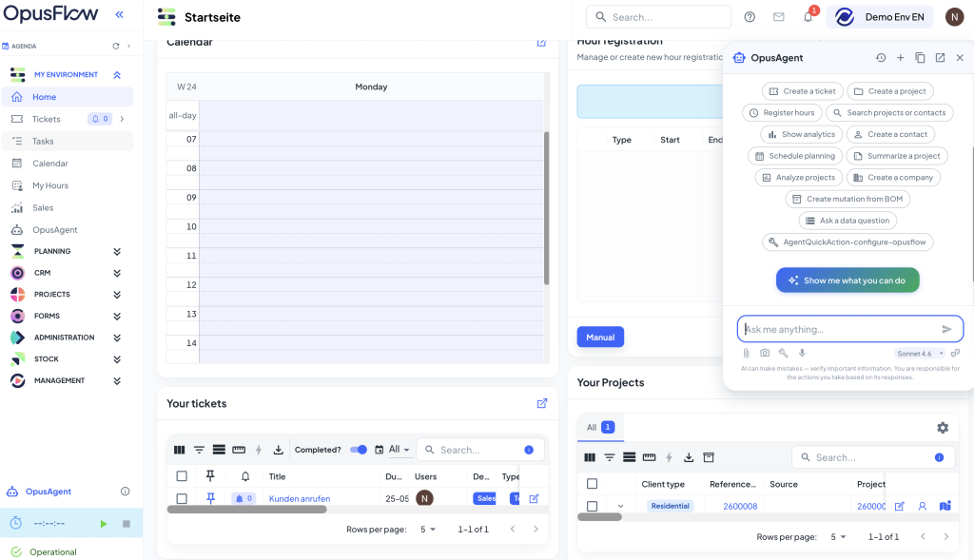Edit the Kunden anrufen ticket

tap(534, 498)
